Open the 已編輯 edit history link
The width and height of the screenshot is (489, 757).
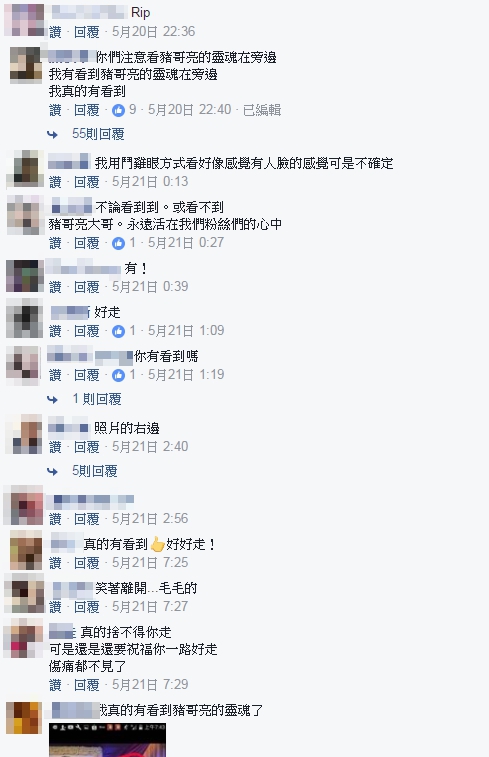(x=262, y=110)
